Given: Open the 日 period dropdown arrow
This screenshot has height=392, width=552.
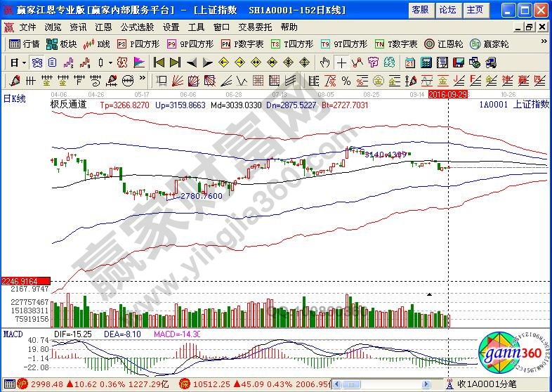Looking at the screenshot, I should [25, 63].
